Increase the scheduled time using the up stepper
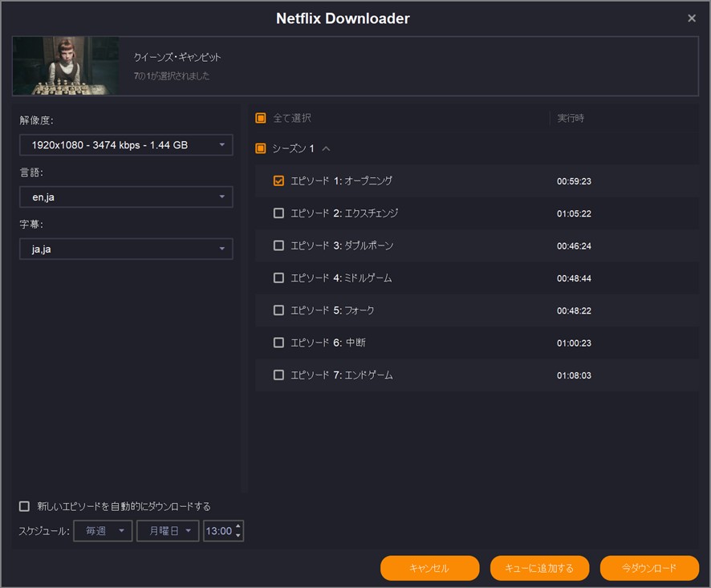 pyautogui.click(x=238, y=526)
